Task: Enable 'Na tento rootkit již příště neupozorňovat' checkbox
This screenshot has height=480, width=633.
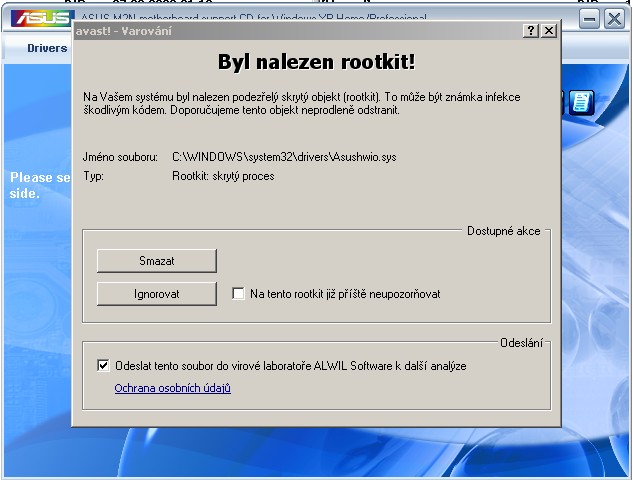Action: coord(238,293)
